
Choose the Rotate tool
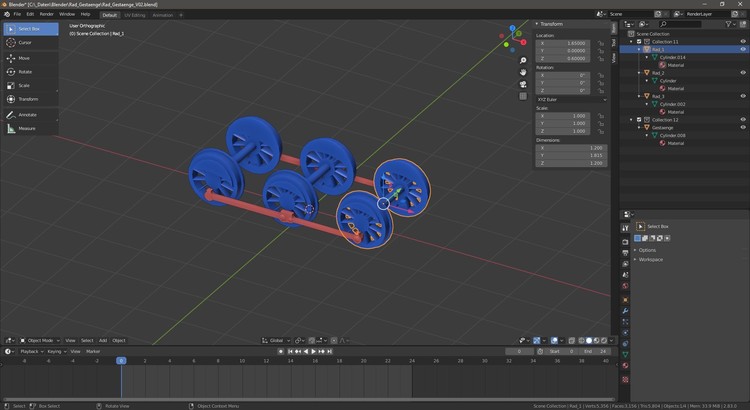[25, 72]
